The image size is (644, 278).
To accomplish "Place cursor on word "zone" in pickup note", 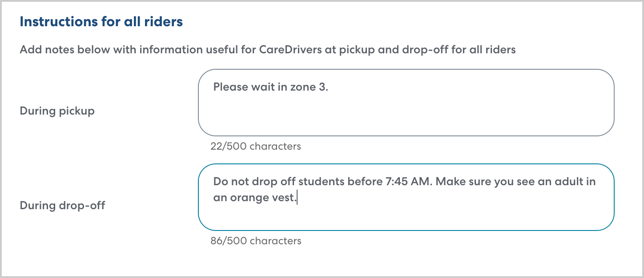I will coord(303,87).
